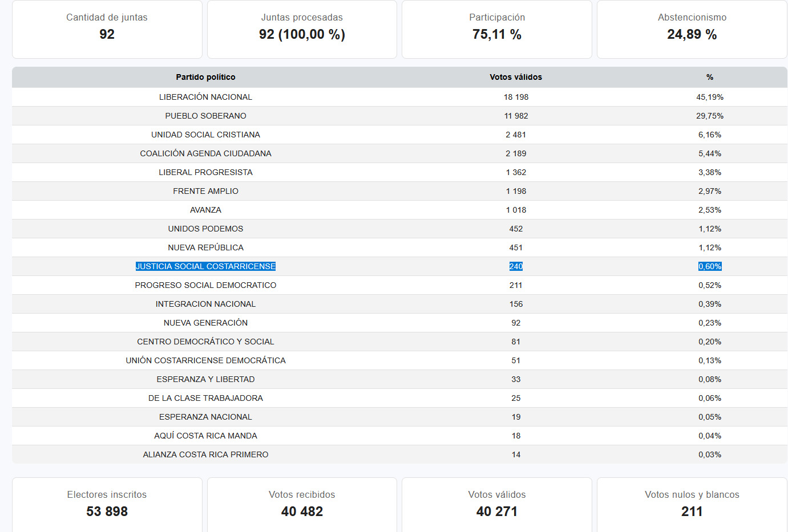Click the Votos nulos y blancos card
The height and width of the screenshot is (532, 788).
(692, 504)
